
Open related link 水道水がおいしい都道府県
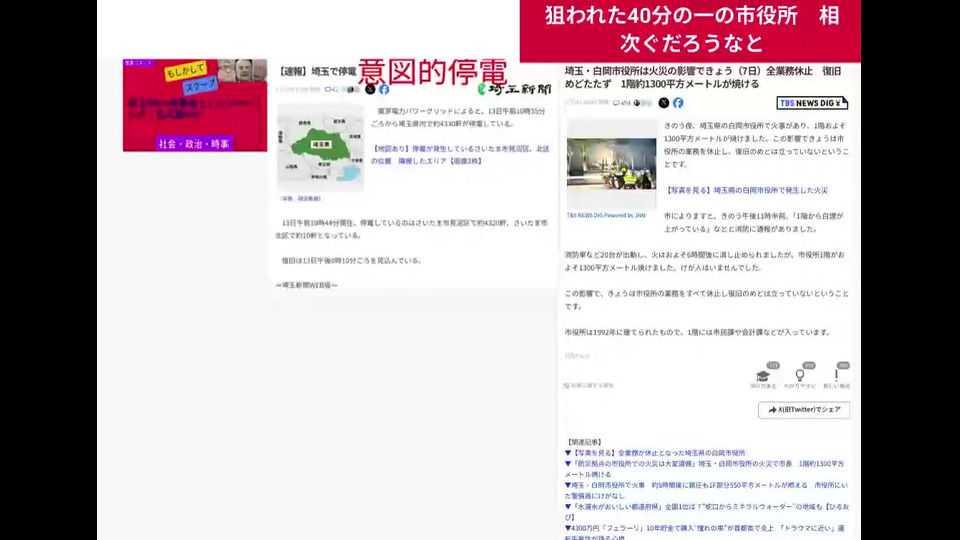[707, 512]
